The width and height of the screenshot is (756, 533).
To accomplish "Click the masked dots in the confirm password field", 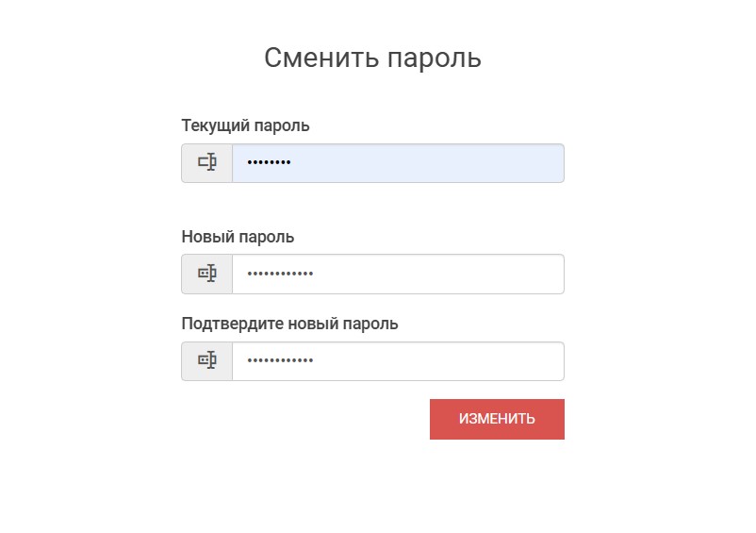I will click(280, 361).
